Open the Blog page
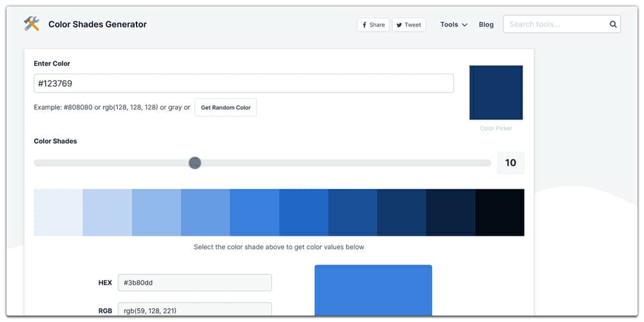Image resolution: width=644 pixels, height=322 pixels. [x=486, y=24]
